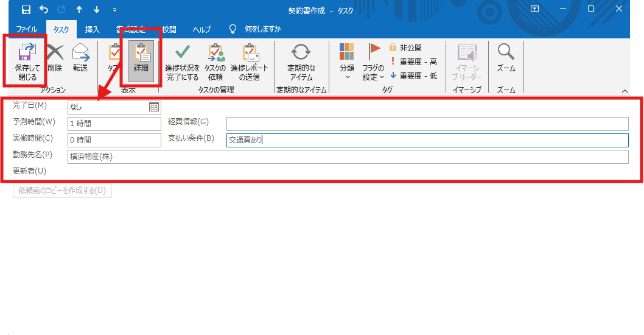
Task: Toggle Low Importance (重要度 - 低)
Action: [413, 76]
